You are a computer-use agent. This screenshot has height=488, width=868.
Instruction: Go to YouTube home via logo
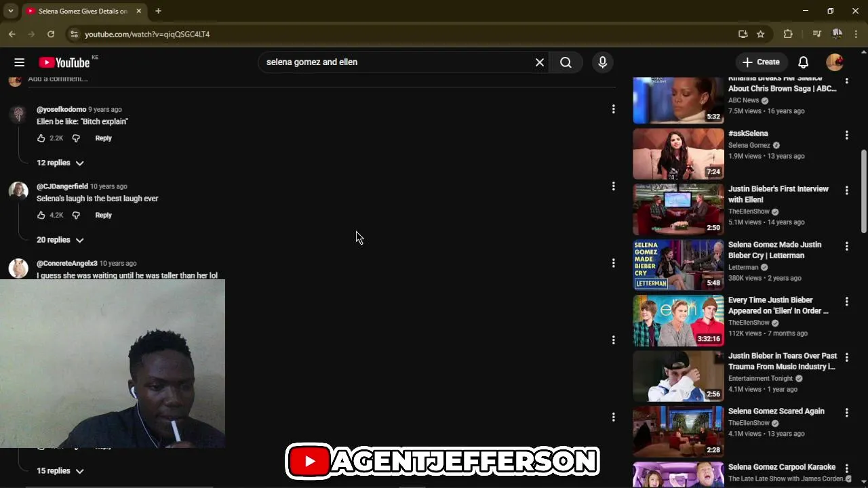64,62
